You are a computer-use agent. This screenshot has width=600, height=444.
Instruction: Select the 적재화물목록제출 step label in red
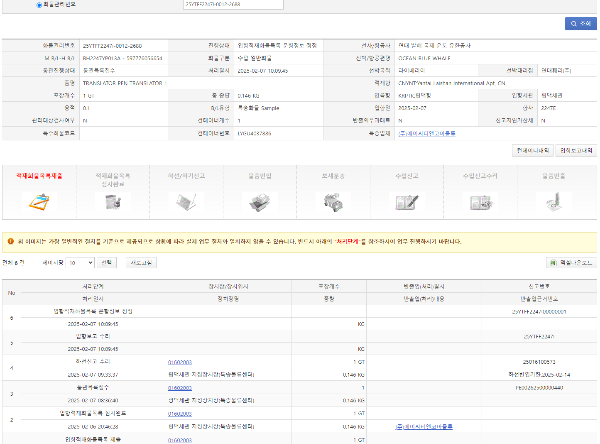pyautogui.click(x=39, y=176)
